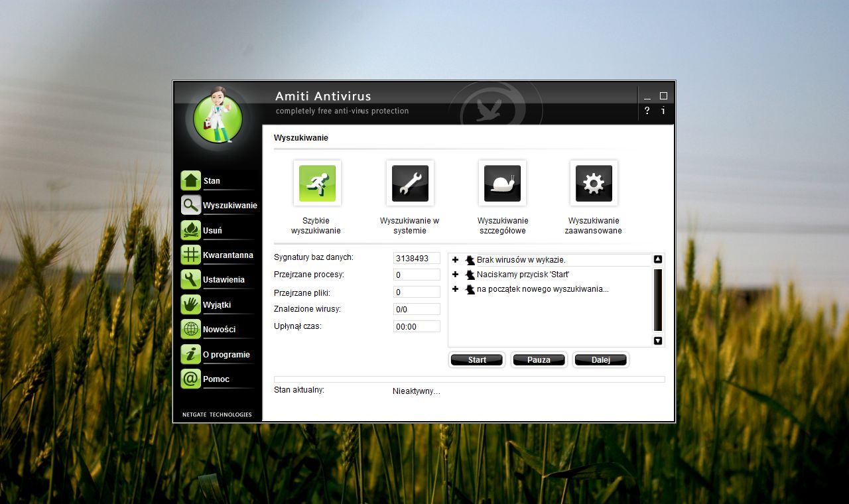
Task: Click the Przejrzane pliki value field
Action: coord(417,292)
